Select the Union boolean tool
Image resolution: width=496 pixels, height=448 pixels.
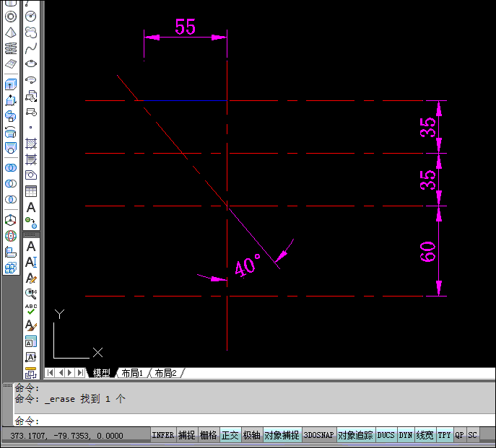point(11,167)
